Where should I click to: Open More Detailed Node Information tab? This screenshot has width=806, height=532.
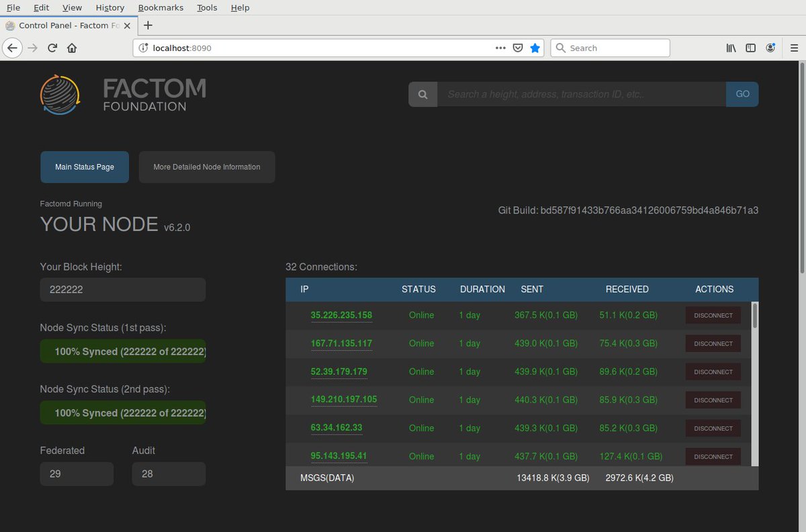207,167
